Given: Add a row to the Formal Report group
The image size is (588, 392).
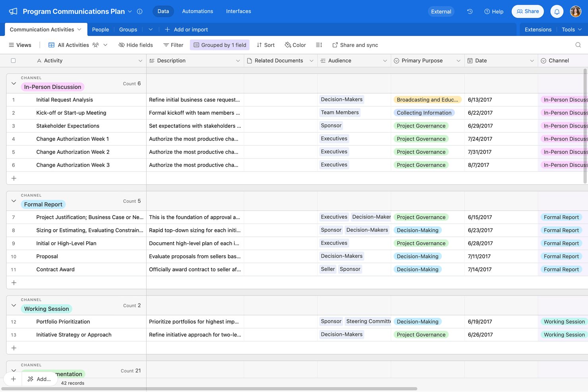Looking at the screenshot, I should click(14, 283).
